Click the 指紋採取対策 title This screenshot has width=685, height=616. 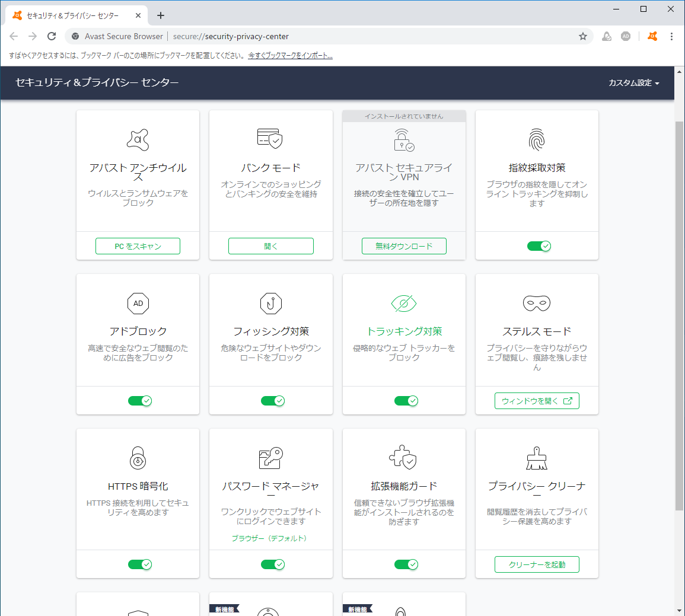point(537,168)
